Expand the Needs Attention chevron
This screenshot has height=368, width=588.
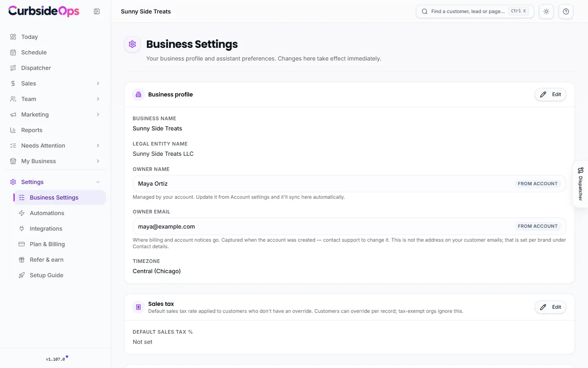(x=98, y=146)
